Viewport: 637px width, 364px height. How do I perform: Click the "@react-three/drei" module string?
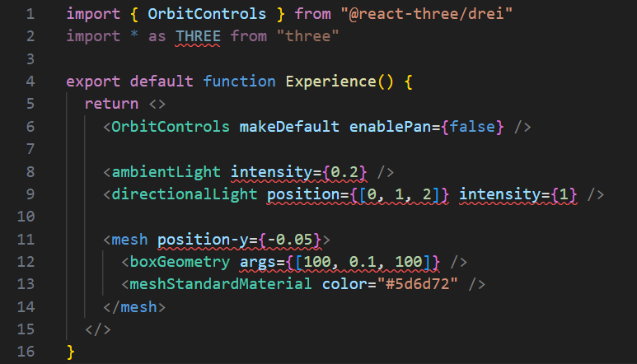coord(427,14)
